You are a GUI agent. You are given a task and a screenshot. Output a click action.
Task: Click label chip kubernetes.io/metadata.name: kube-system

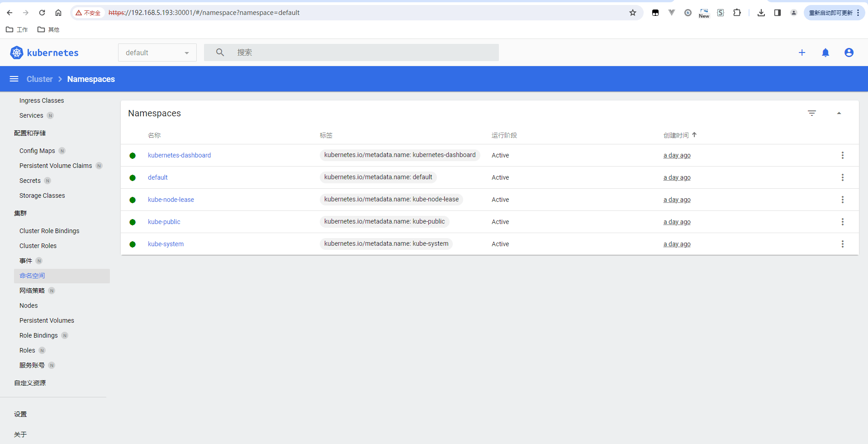[386, 243]
